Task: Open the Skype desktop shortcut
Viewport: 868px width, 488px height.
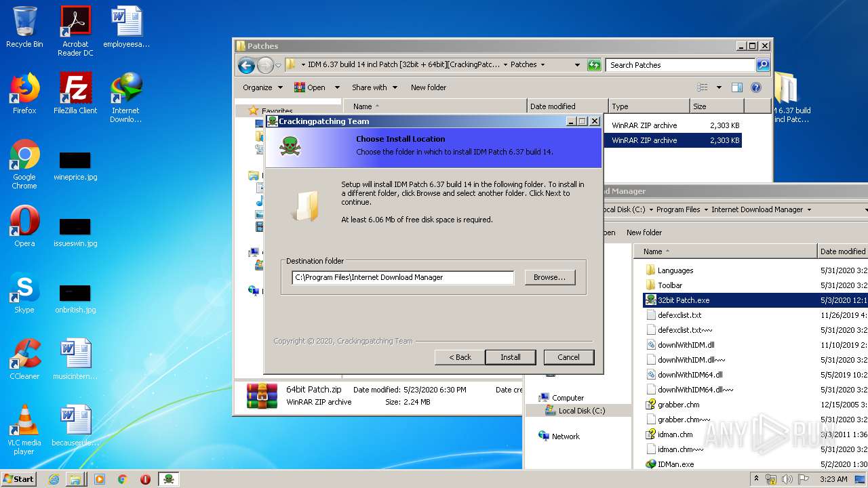Action: pos(24,293)
